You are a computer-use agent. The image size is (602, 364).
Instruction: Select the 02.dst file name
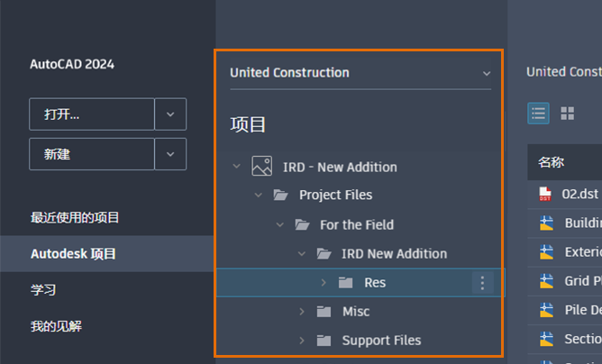[579, 194]
